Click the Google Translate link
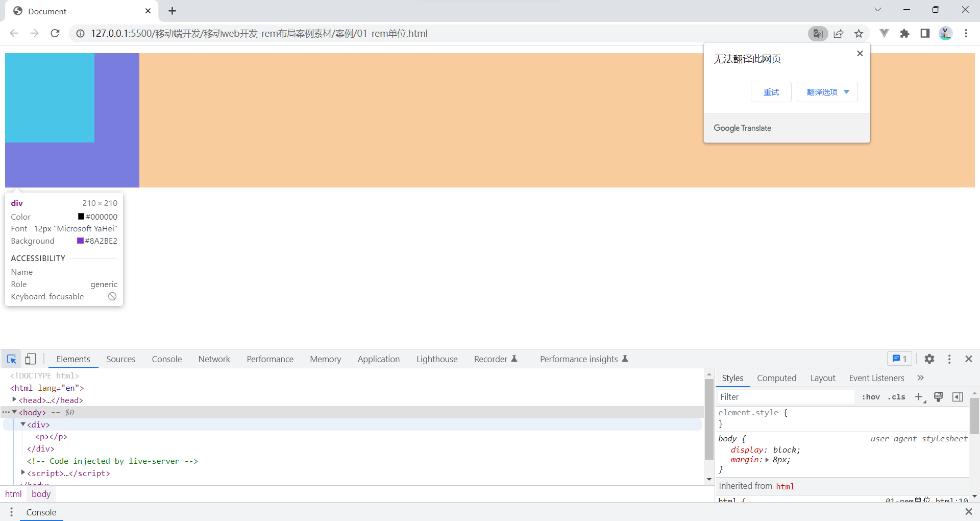 742,128
